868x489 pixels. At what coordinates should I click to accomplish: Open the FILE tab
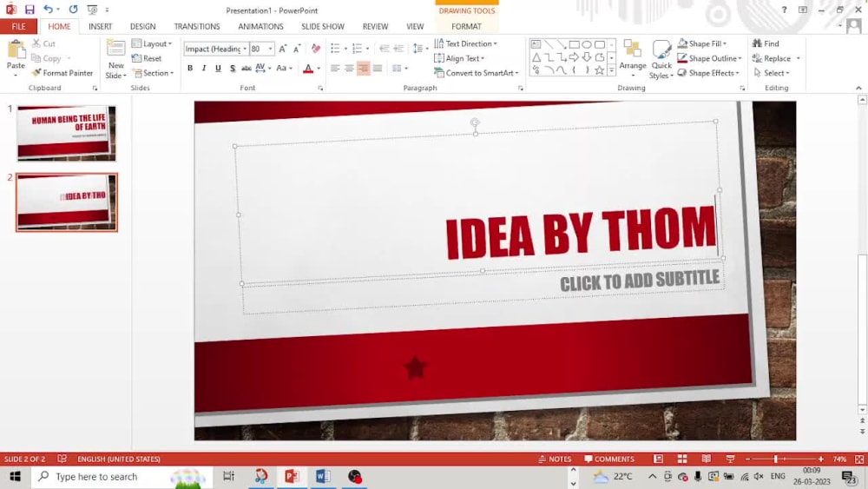click(x=19, y=26)
